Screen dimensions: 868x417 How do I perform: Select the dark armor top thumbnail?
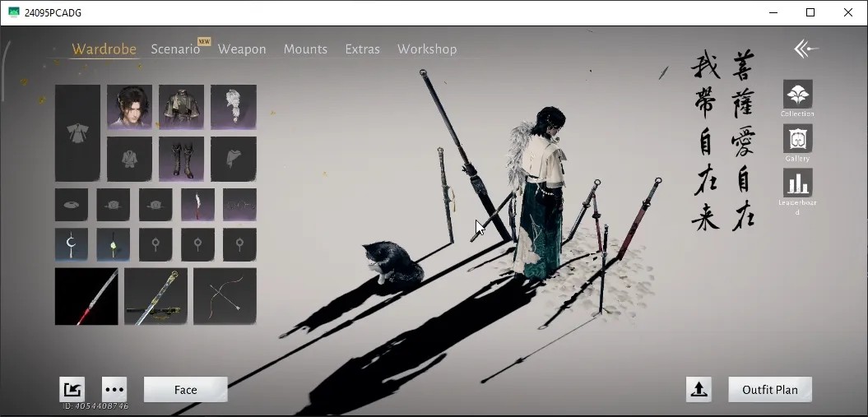tap(182, 107)
